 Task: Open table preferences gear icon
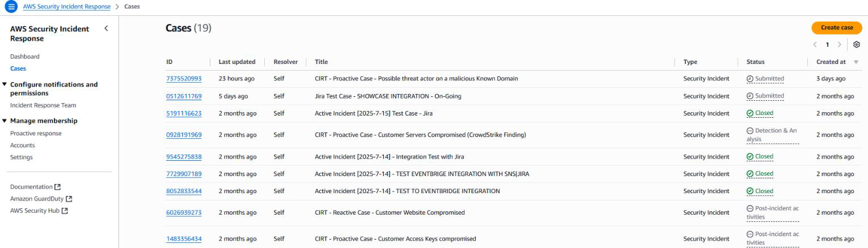click(857, 44)
